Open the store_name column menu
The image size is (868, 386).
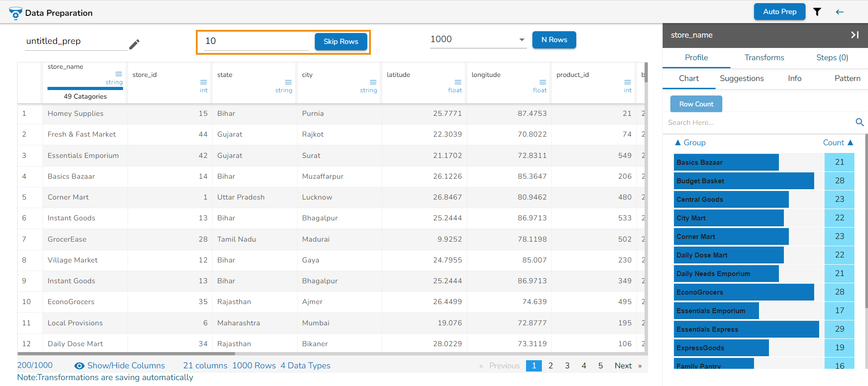pyautogui.click(x=119, y=74)
